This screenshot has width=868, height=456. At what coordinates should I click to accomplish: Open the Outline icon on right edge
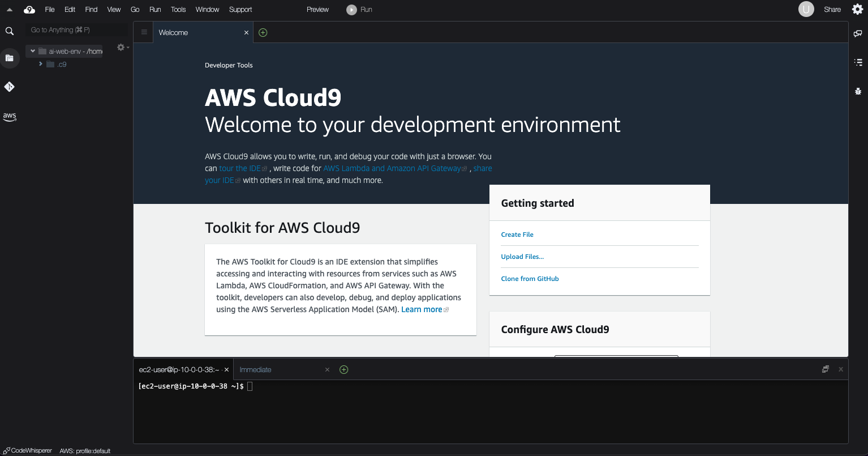pyautogui.click(x=858, y=62)
